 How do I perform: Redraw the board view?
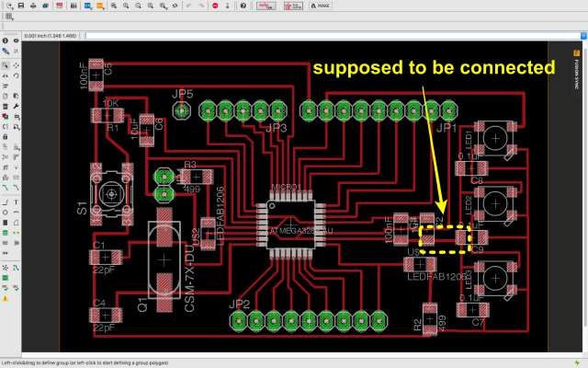[x=151, y=6]
